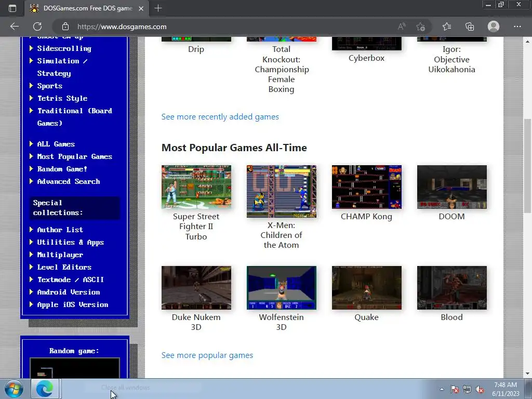This screenshot has width=532, height=399.
Task: Open network tray icon
Action: tap(467, 390)
